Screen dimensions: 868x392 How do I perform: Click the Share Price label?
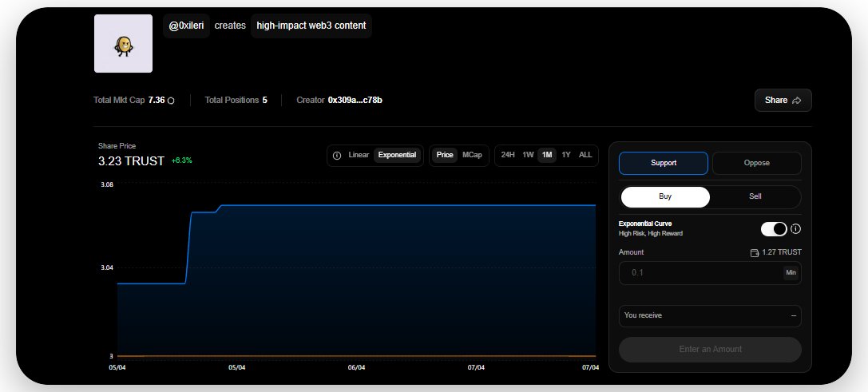(117, 146)
